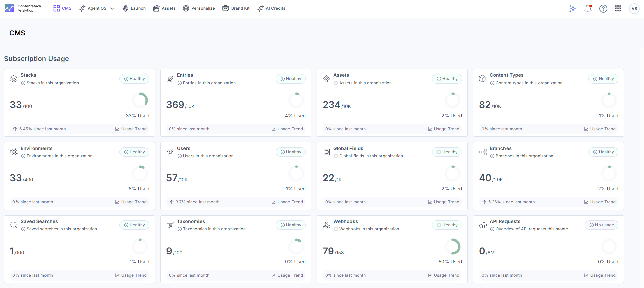
Task: Click the '0% Used' on API Requests
Action: [608, 262]
